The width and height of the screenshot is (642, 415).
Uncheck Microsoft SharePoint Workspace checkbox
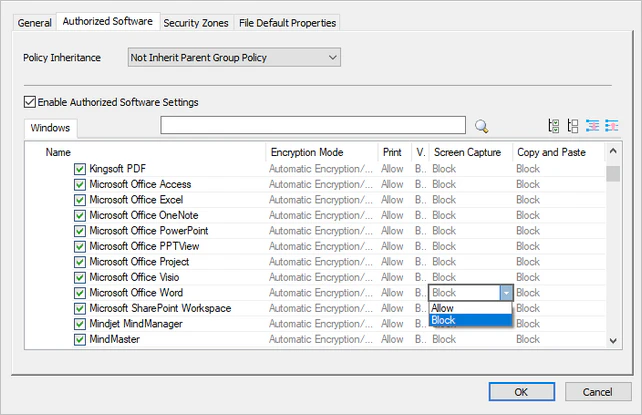(x=80, y=309)
